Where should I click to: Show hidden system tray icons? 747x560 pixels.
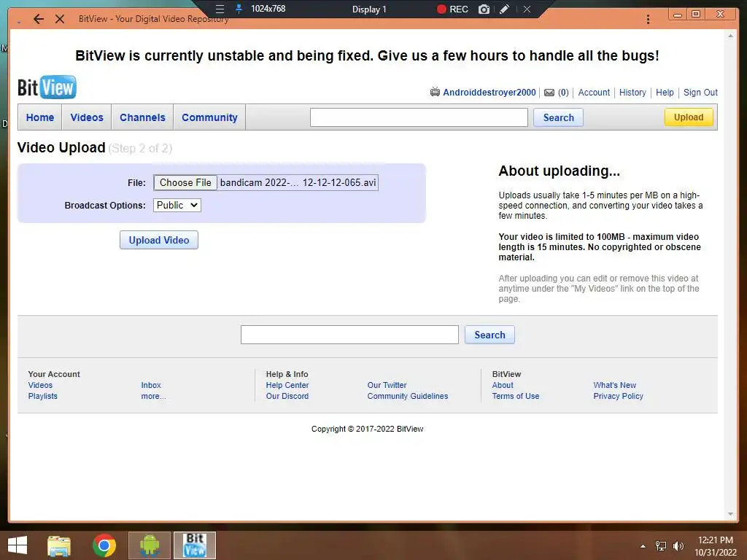point(643,546)
